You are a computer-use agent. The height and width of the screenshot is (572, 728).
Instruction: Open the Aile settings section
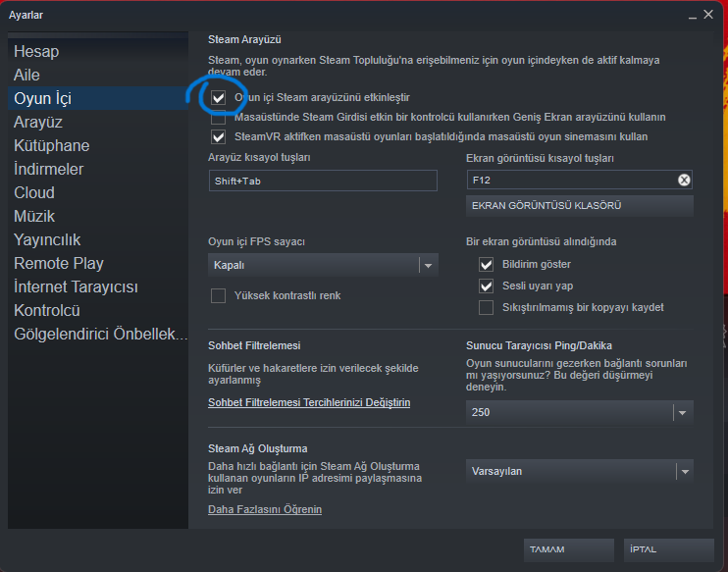click(98, 75)
